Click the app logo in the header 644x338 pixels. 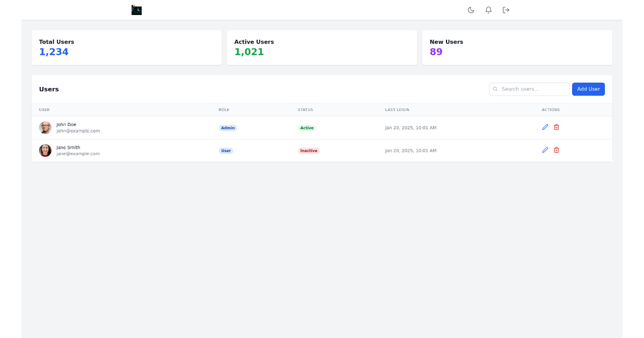click(x=136, y=10)
